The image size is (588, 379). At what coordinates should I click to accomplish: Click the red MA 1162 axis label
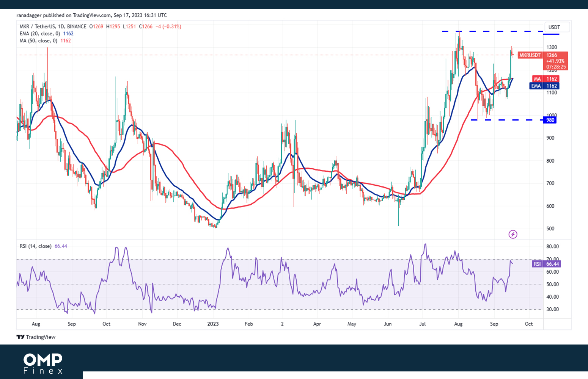tap(546, 79)
